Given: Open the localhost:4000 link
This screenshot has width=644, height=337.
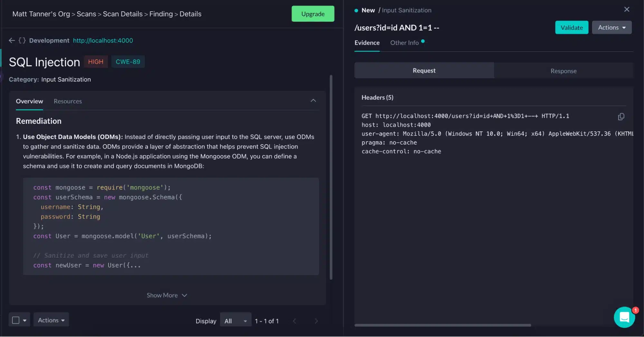Looking at the screenshot, I should pos(103,41).
